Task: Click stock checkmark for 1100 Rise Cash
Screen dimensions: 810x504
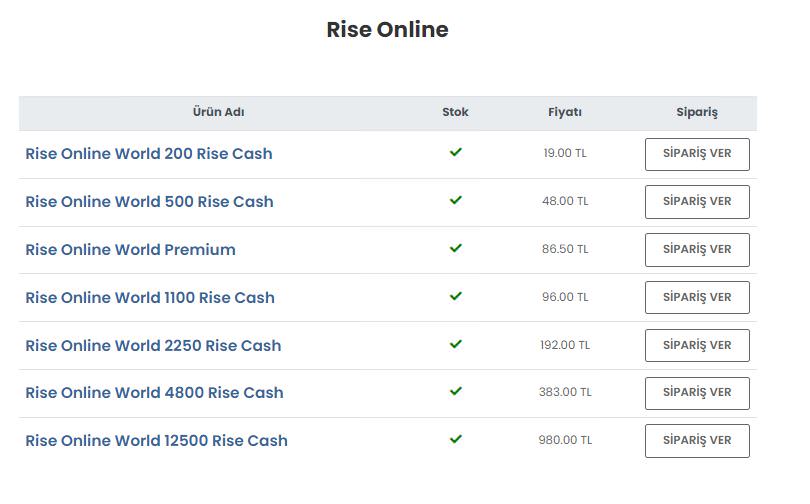Action: 455,296
